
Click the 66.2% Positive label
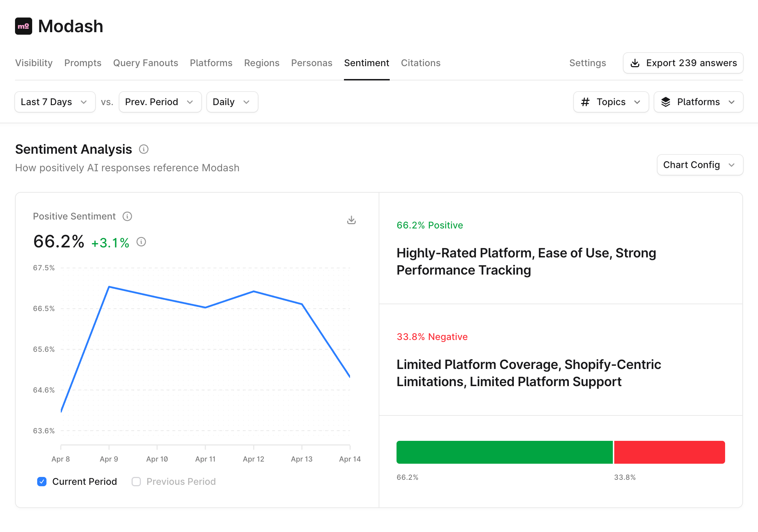(430, 225)
